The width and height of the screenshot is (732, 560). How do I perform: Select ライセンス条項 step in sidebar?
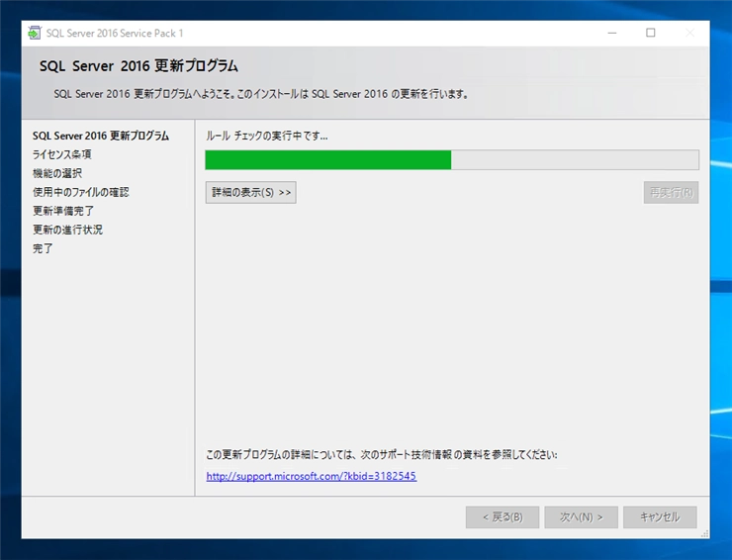click(62, 154)
